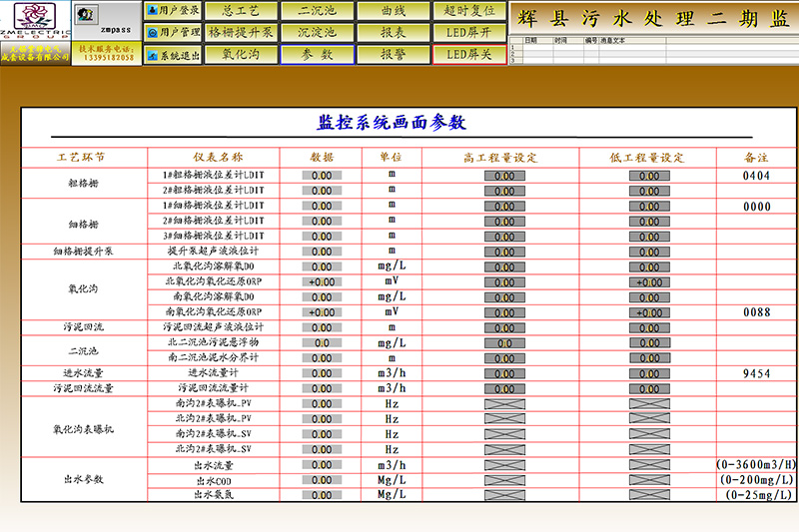Switch to 二沉池 screen
This screenshot has height=532, width=799.
coord(317,11)
